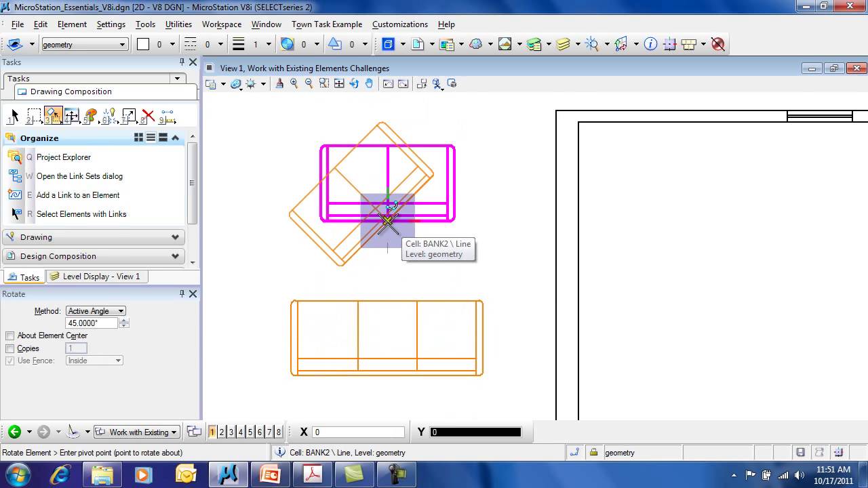
Task: Activate the Fence tool numbered 2
Action: pos(33,116)
